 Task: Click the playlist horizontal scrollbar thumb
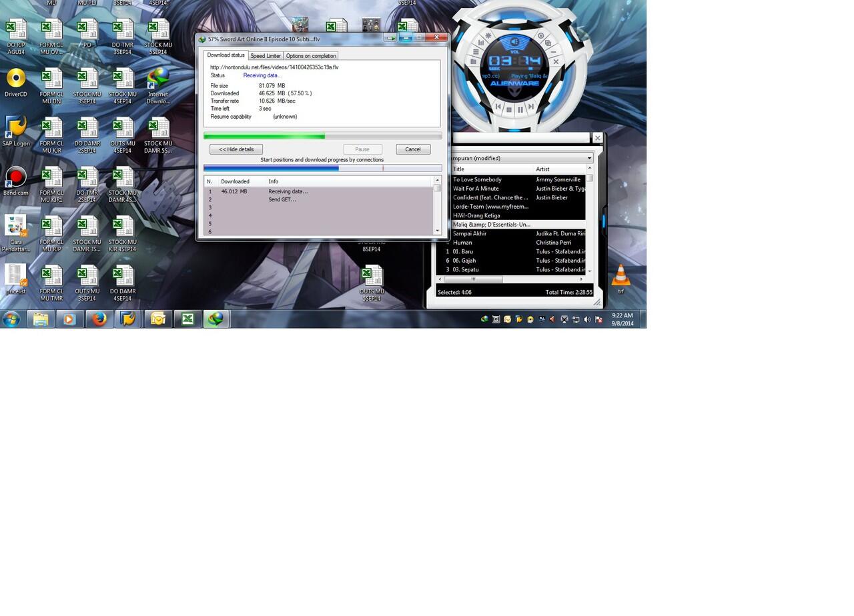473,279
